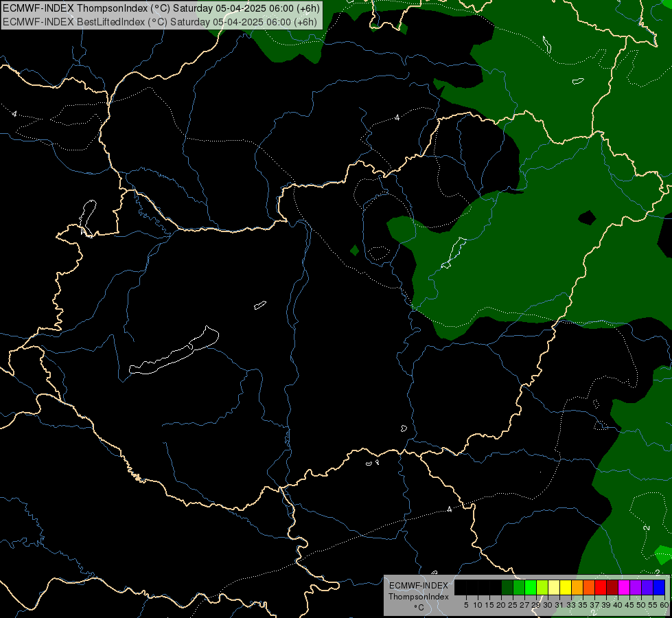Viewport: 672px width, 618px height.
Task: Click the legend tick value 5
Action: 466,605
